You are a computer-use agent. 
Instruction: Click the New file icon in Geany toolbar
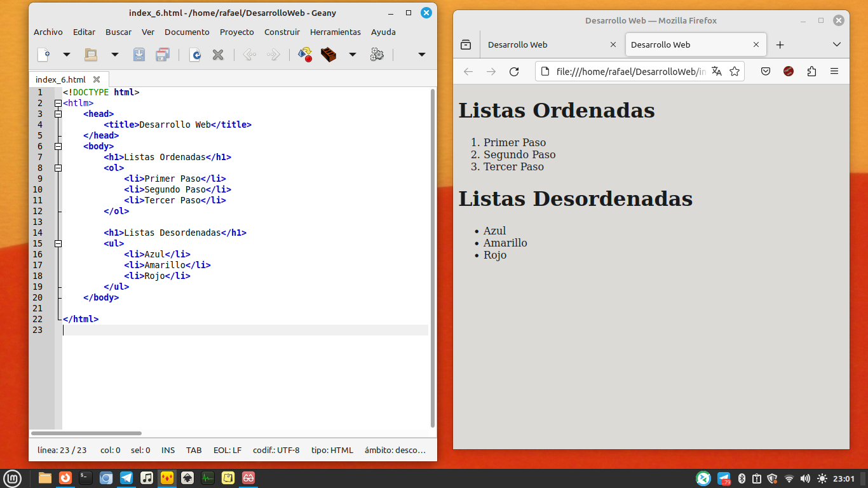click(x=44, y=55)
